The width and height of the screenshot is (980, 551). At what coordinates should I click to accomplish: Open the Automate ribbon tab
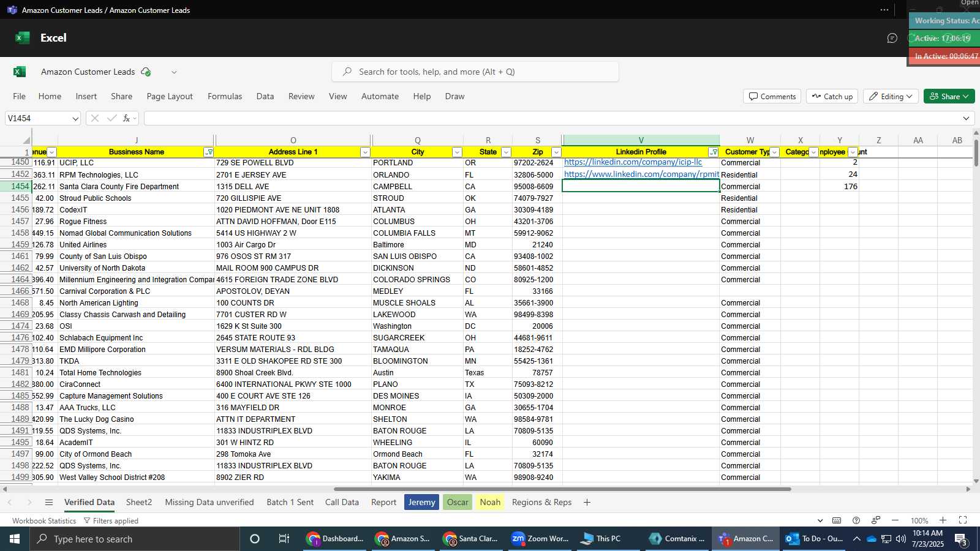380,96
